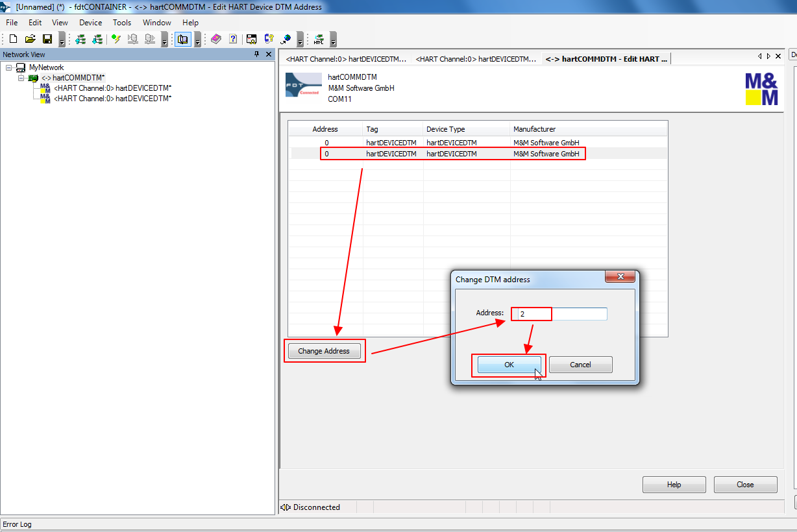
Task: Click the New project toolbar icon
Action: [x=13, y=39]
